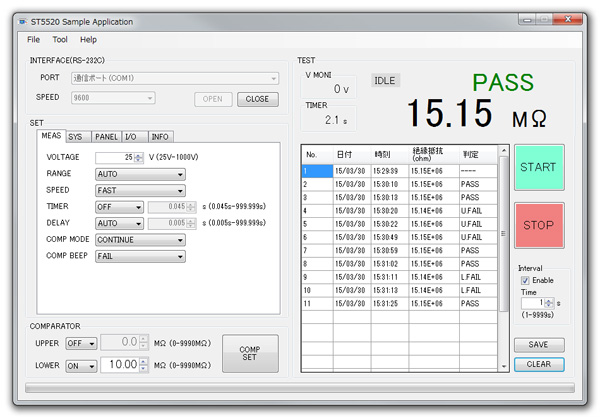The image size is (600, 418).
Task: Click the COMP SET button
Action: [250, 353]
